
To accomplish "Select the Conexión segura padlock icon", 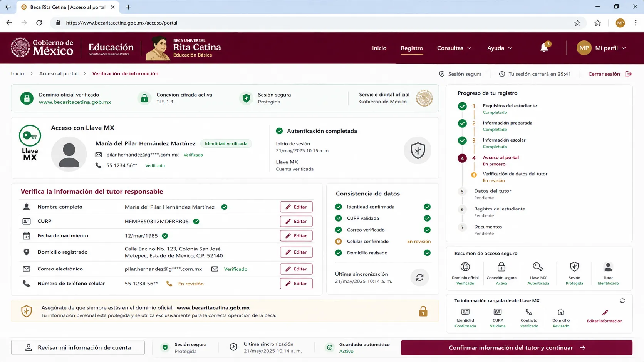I will tap(501, 267).
